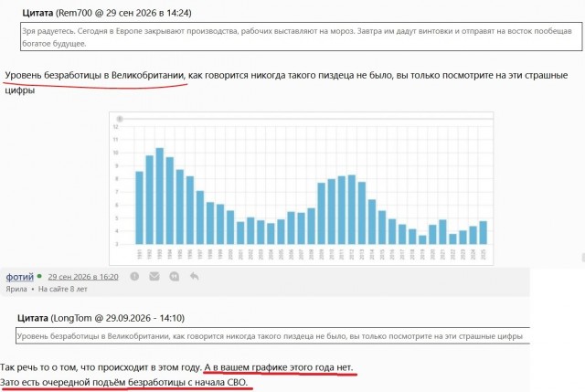585x392 pixels.
Task: Click the quote header by Rem700
Action: pos(107,13)
